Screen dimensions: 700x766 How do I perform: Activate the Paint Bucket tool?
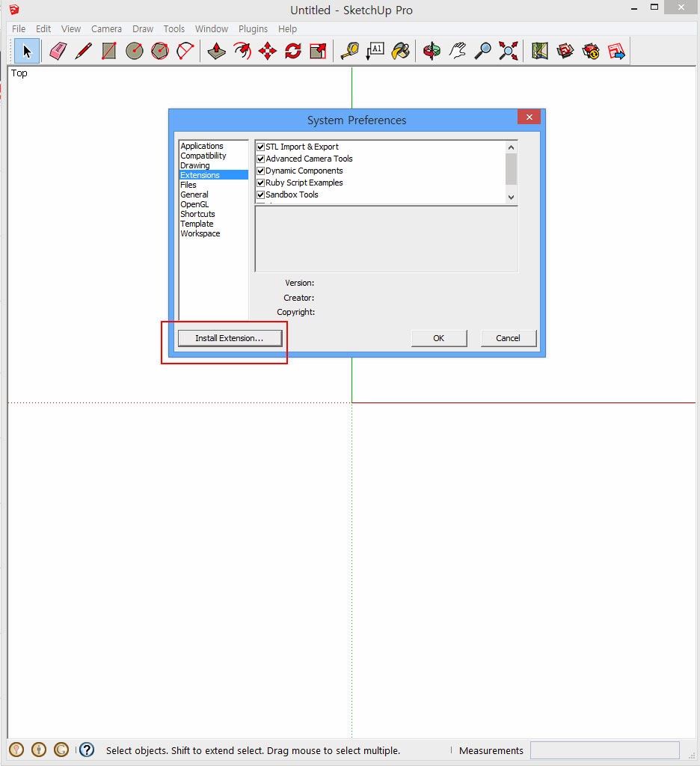click(x=401, y=51)
